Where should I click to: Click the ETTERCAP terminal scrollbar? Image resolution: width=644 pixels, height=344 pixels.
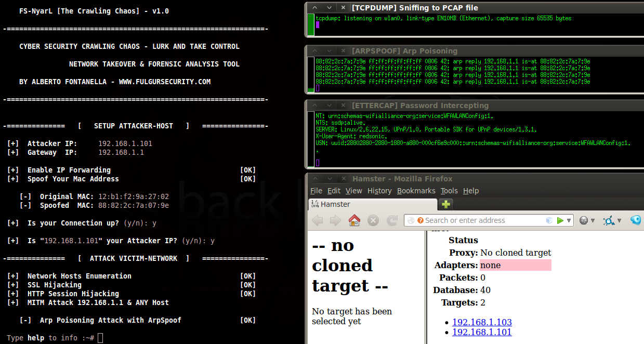310,140
